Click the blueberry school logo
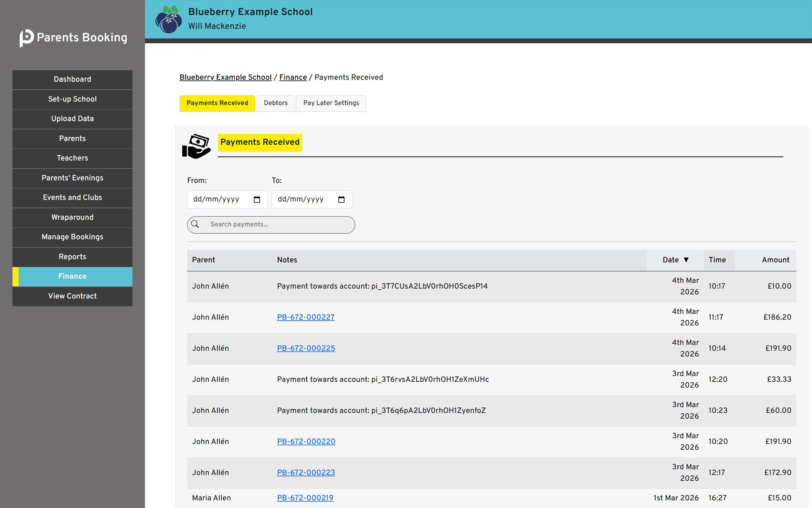This screenshot has width=812, height=508. [168, 20]
